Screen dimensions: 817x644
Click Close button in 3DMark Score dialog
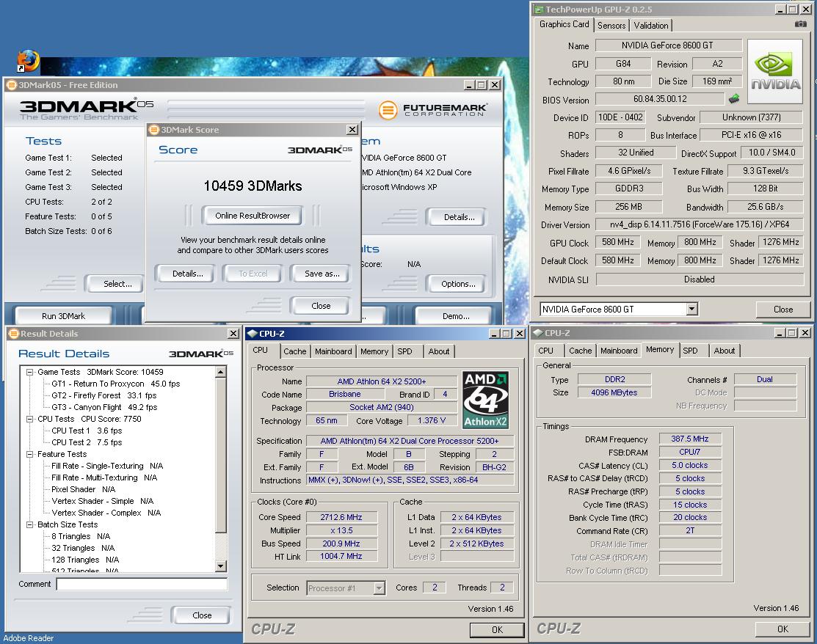(321, 306)
